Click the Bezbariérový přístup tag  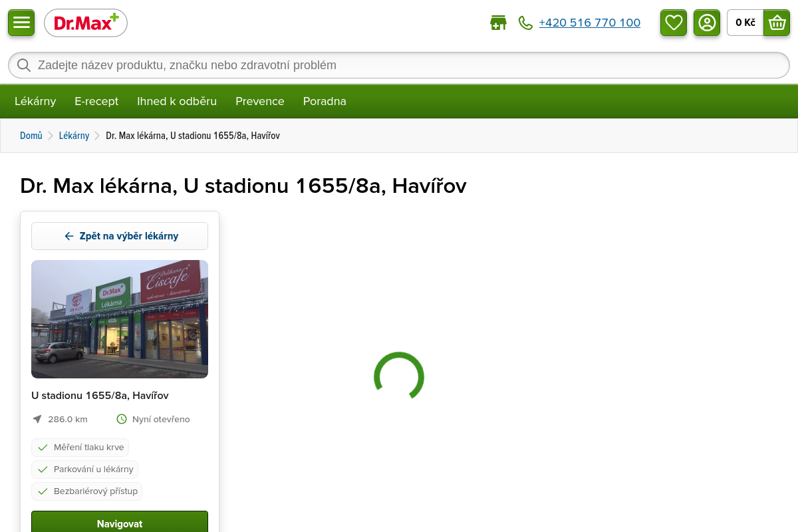pyautogui.click(x=86, y=491)
